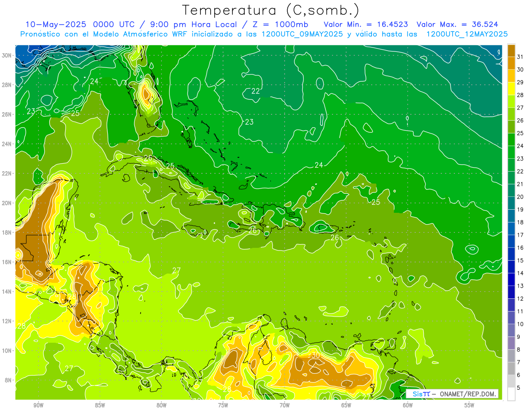
Task: Click the legend value "17"
Action: pyautogui.click(x=520, y=235)
